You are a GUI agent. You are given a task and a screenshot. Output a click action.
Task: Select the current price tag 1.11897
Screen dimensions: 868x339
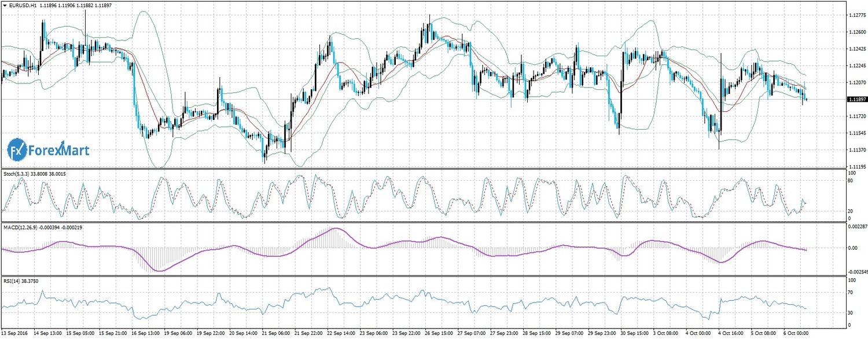pos(855,100)
